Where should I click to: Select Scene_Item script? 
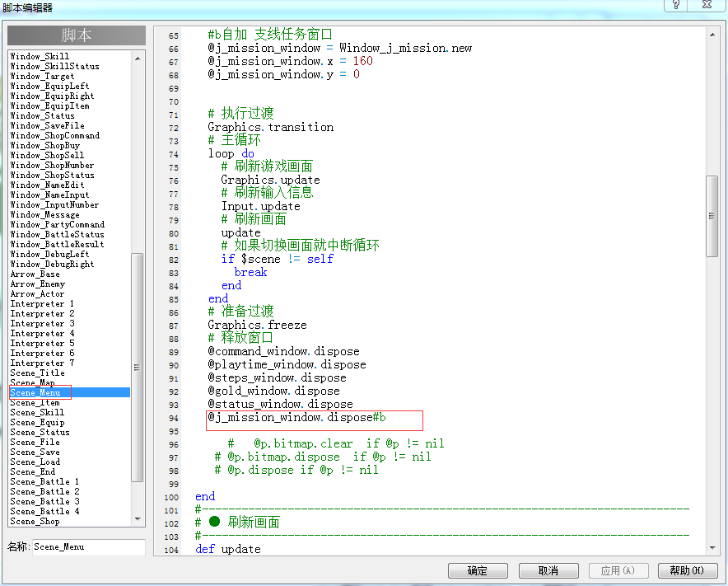pyautogui.click(x=35, y=402)
